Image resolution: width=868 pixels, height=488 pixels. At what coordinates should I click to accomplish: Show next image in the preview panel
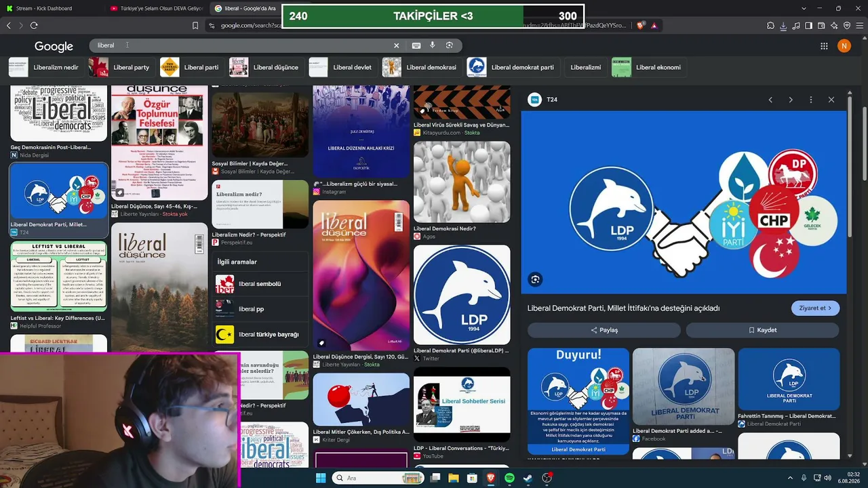pyautogui.click(x=791, y=100)
